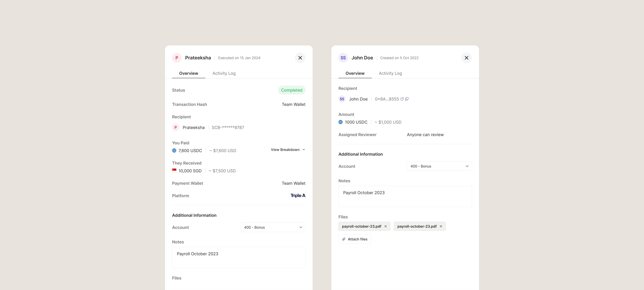Click the Triple-A platform logo

pyautogui.click(x=298, y=196)
